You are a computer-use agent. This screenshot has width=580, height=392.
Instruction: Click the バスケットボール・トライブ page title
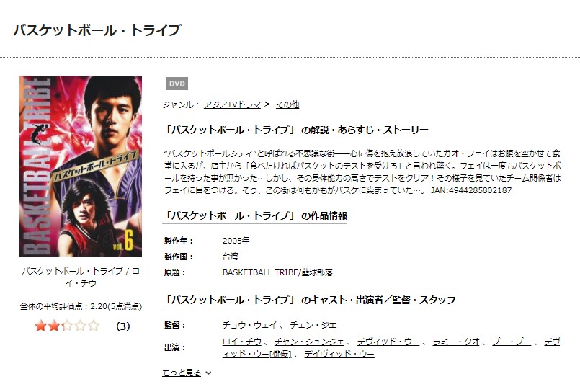(x=97, y=30)
